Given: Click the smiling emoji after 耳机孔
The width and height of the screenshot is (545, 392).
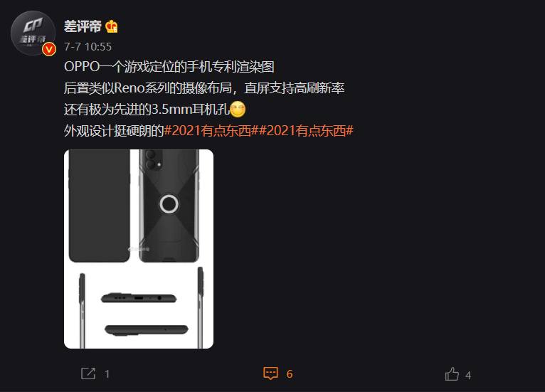Looking at the screenshot, I should [x=238, y=109].
